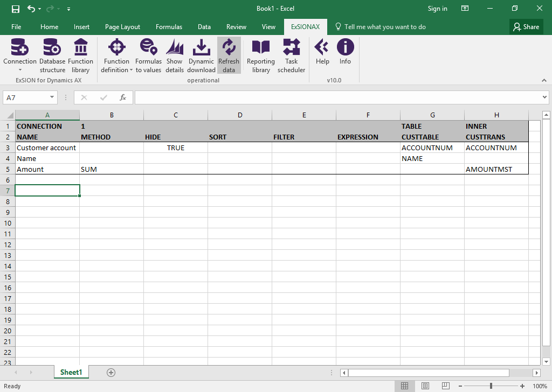552x392 pixels.
Task: Open the Function library
Action: (x=81, y=55)
